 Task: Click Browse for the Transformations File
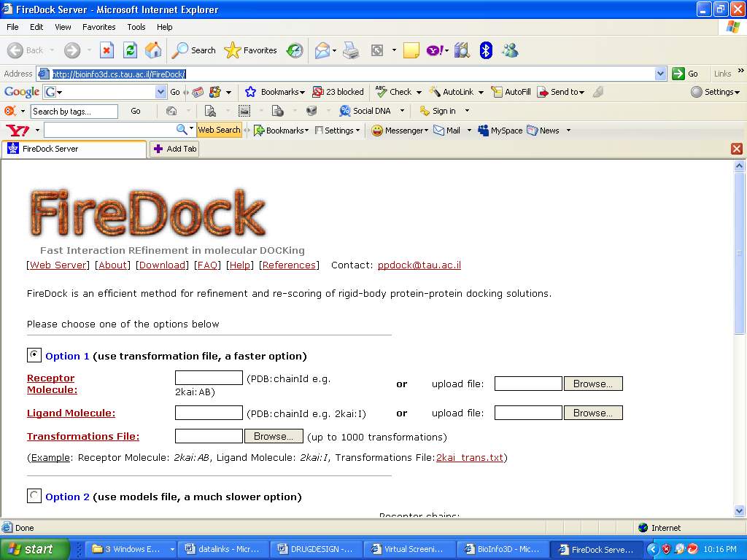[x=274, y=436]
